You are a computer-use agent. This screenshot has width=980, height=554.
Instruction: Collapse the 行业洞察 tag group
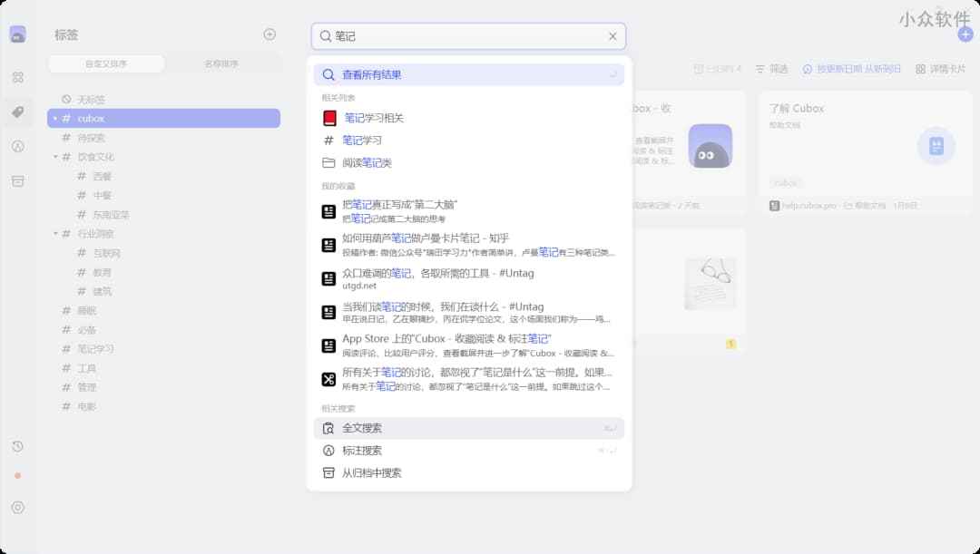[x=55, y=234]
